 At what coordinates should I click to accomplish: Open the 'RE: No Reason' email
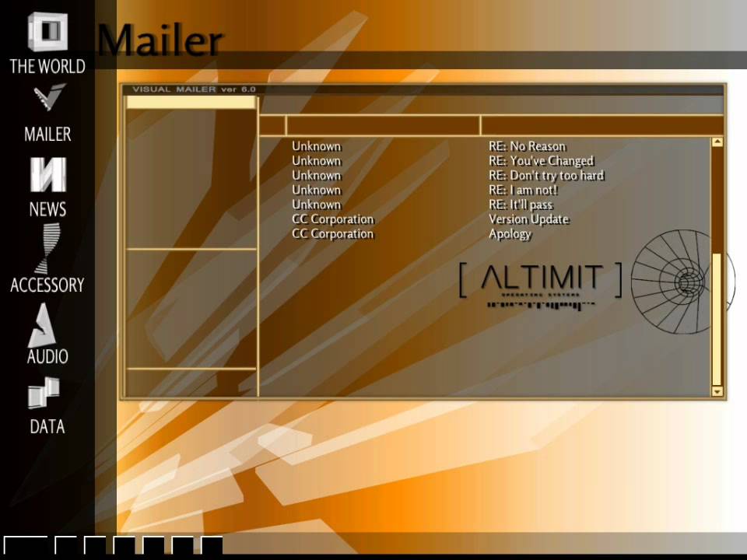[527, 146]
